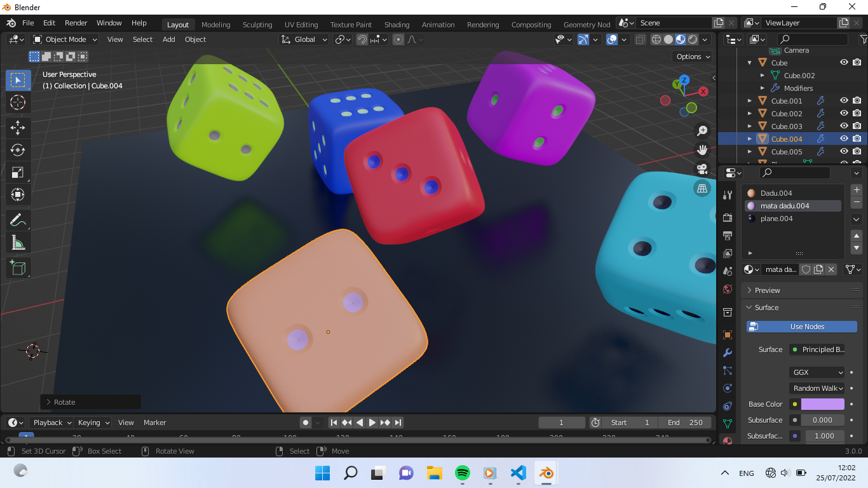Viewport: 868px width, 488px height.
Task: Click the Use Nodes button
Action: tap(802, 327)
